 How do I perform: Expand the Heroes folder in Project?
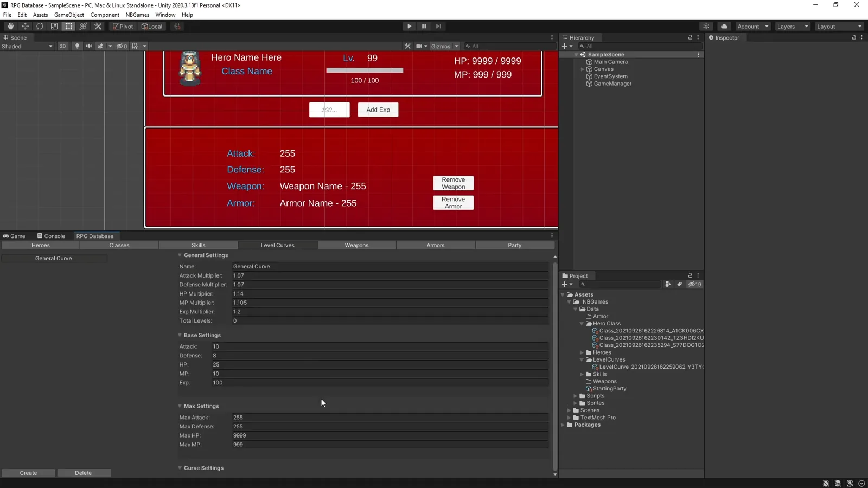point(582,352)
